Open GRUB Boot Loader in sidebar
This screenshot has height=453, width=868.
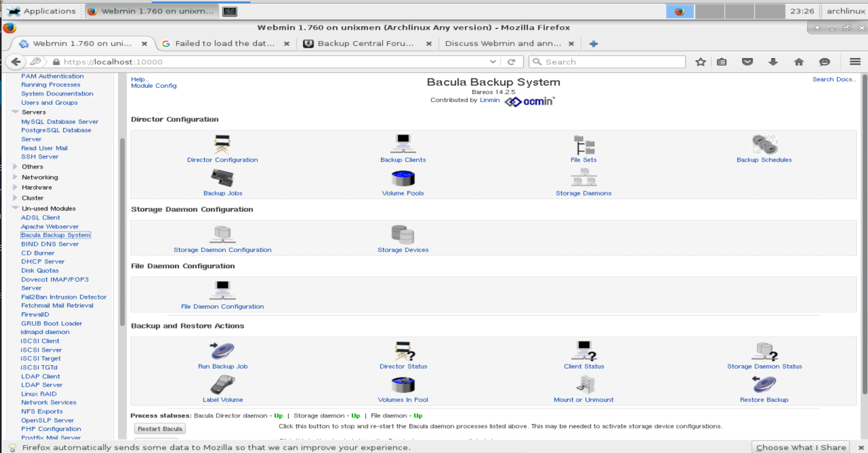pos(52,323)
